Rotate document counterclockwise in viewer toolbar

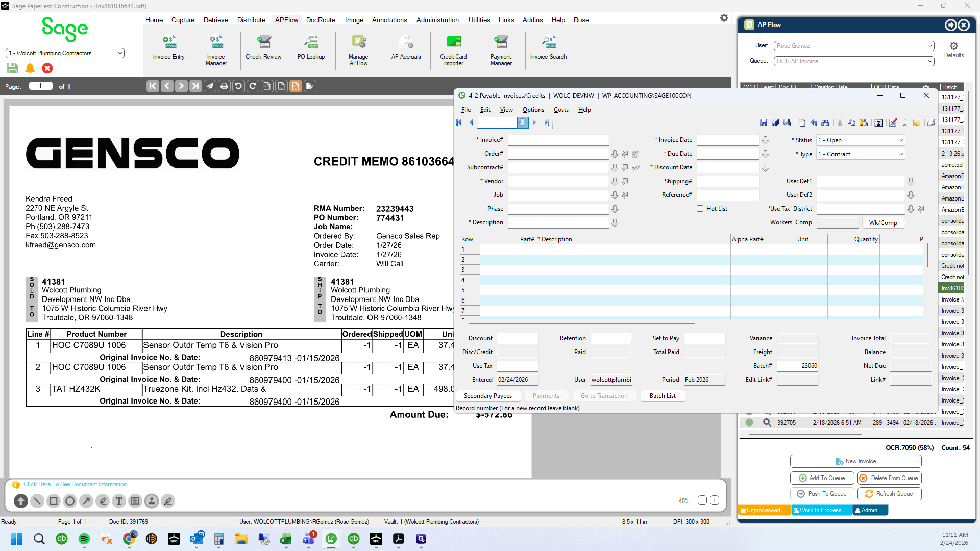coord(238,86)
